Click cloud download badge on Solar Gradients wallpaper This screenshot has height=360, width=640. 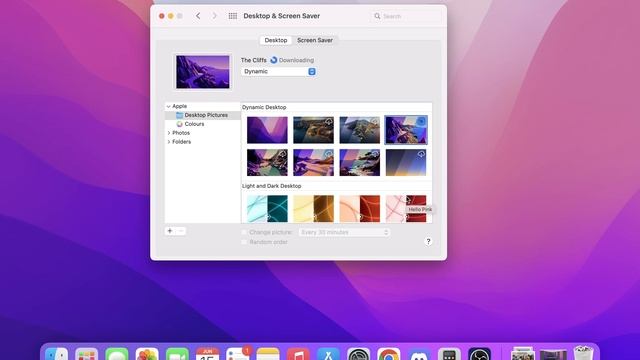click(421, 154)
